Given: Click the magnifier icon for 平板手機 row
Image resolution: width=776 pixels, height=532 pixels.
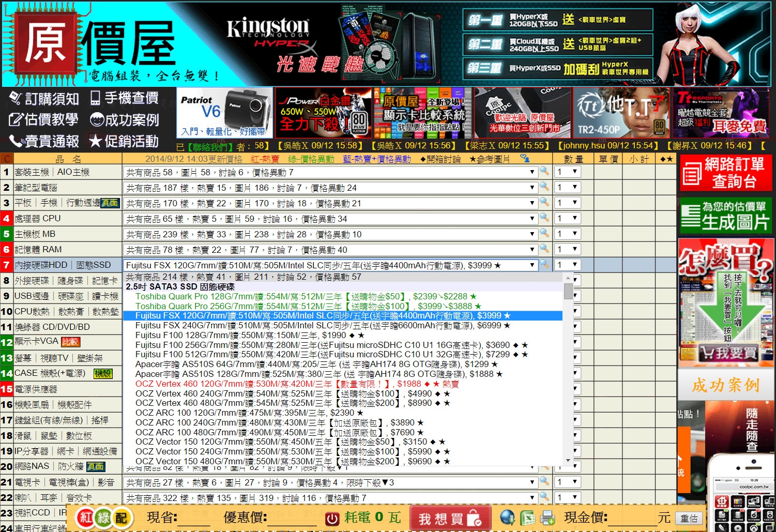Looking at the screenshot, I should tap(544, 202).
